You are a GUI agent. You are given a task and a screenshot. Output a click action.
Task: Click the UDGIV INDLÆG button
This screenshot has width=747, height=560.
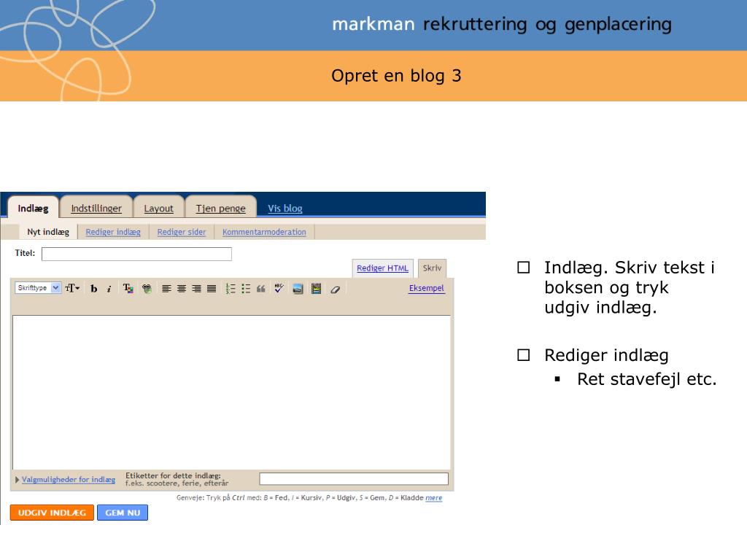[52, 513]
